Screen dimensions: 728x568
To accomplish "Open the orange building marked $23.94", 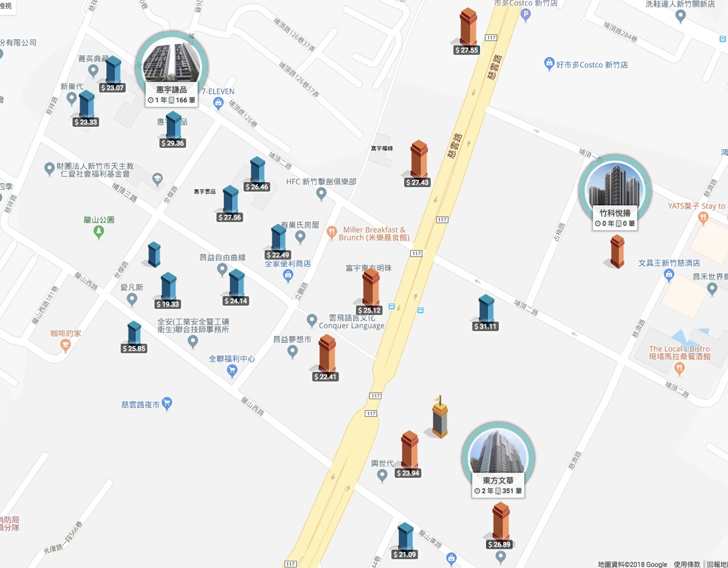I will tap(409, 450).
